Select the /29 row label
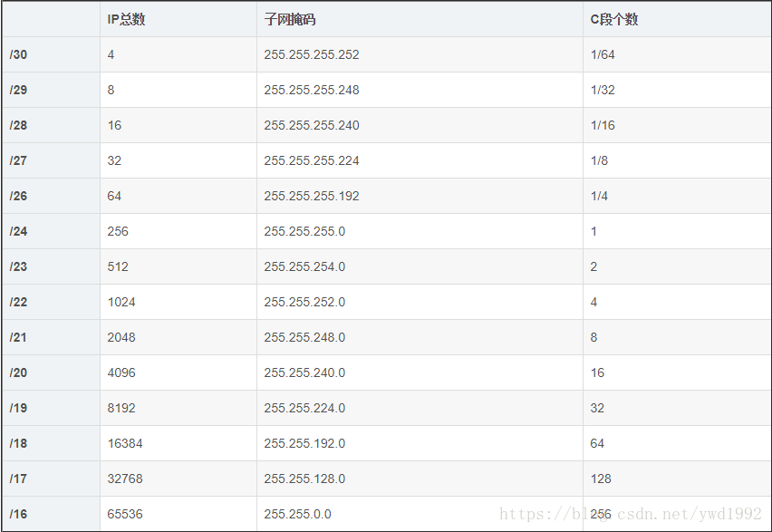Viewport: 772px width, 532px height. tap(19, 90)
